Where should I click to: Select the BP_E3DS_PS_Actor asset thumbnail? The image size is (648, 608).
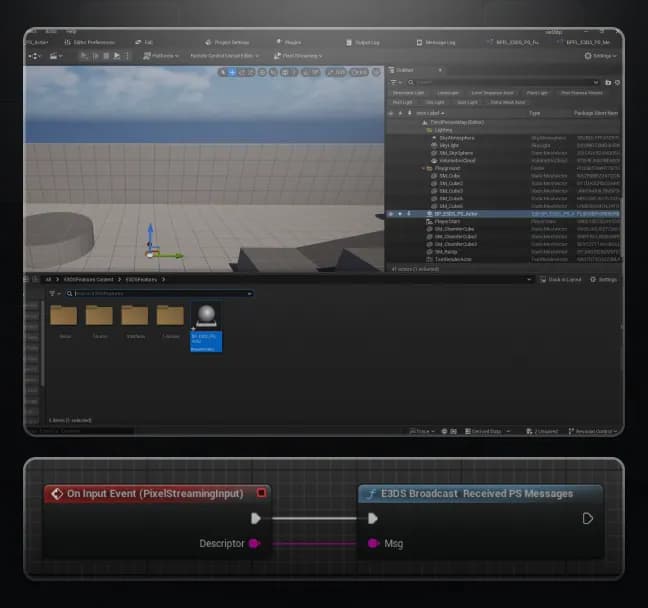206,327
